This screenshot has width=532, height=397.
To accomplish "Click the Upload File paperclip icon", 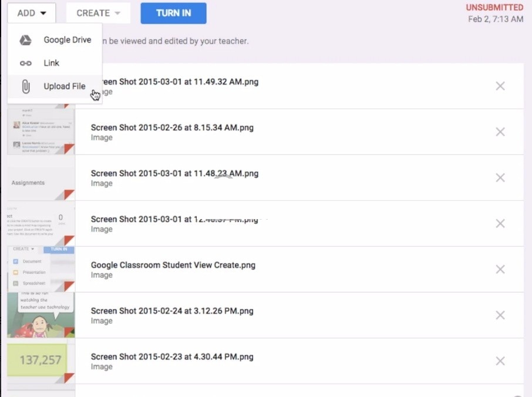I will coord(25,86).
